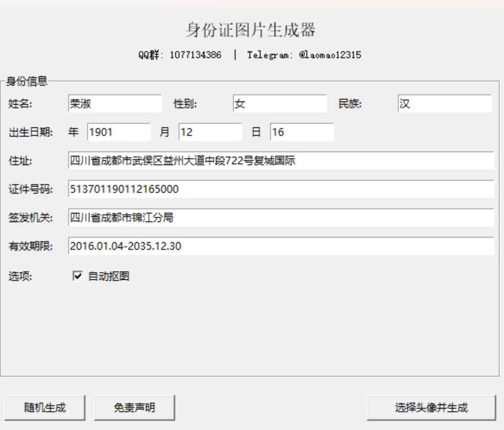Select the birth month field showing 12
504x430 pixels.
pos(210,132)
